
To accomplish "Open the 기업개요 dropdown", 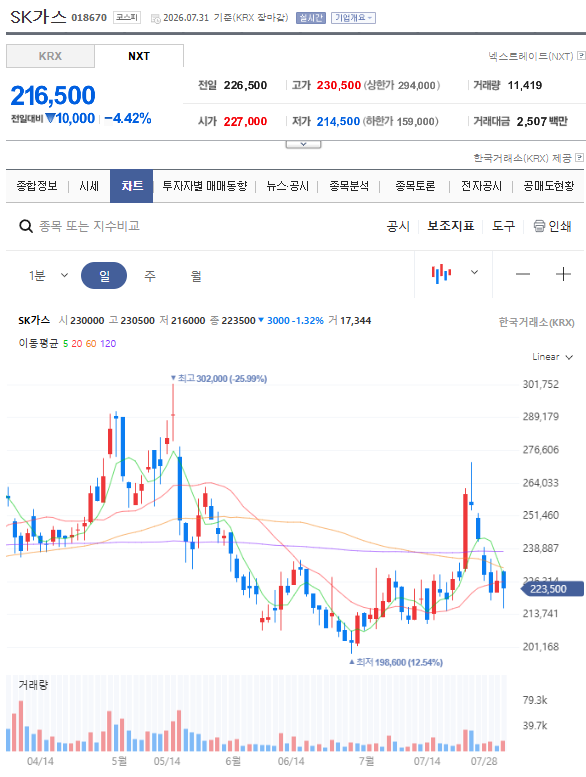I will [353, 18].
